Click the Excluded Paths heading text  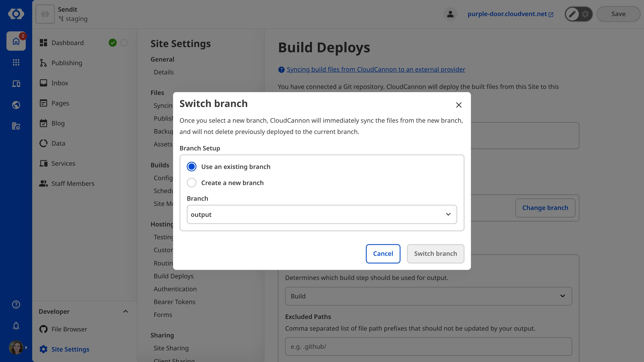[308, 317]
